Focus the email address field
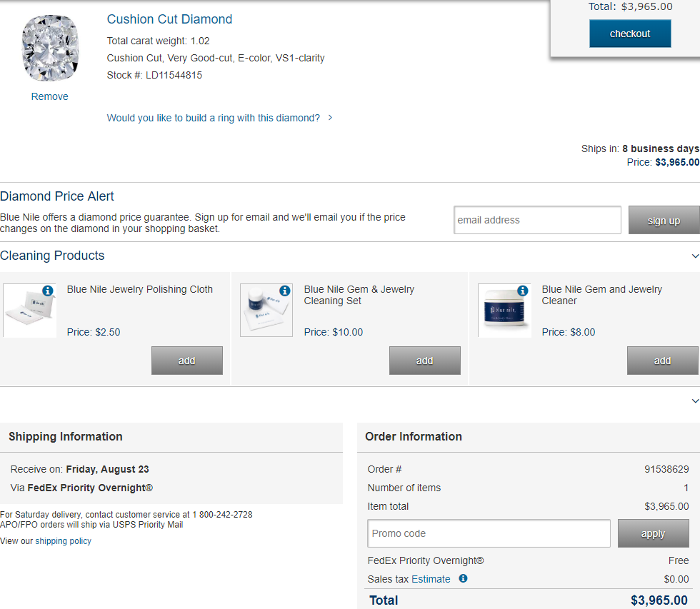Viewport: 700px width, 609px height. [537, 220]
